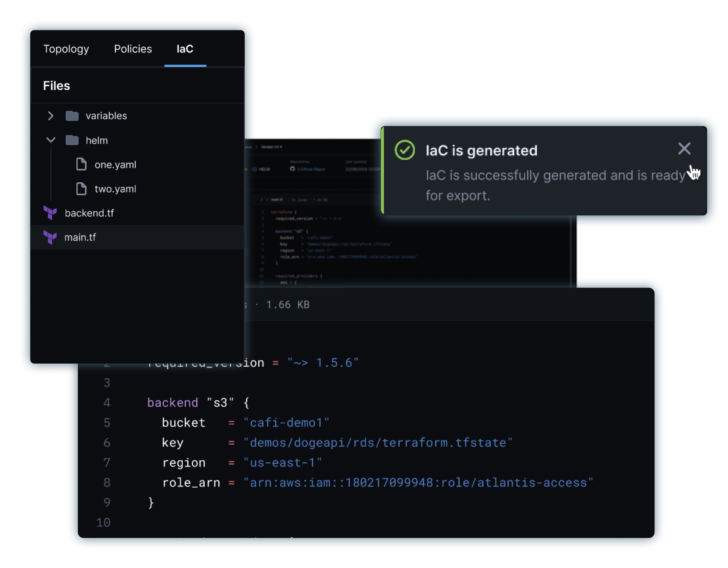Select the IaC tab
728x568 pixels.
point(185,49)
